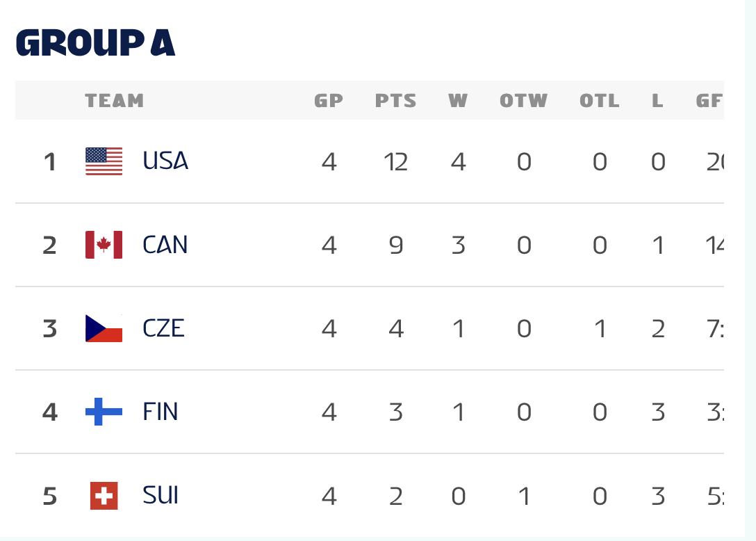The image size is (756, 541).
Task: Click the L column header
Action: [x=657, y=101]
